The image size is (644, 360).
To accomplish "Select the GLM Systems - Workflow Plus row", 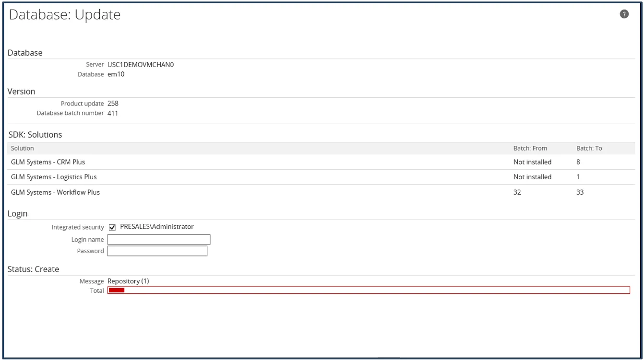I will tap(55, 192).
